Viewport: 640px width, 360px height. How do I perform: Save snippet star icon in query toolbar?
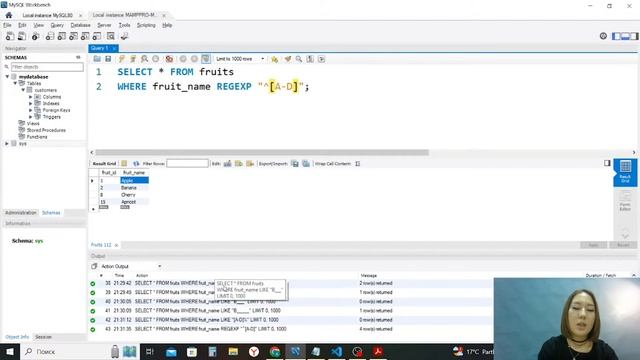(x=275, y=59)
